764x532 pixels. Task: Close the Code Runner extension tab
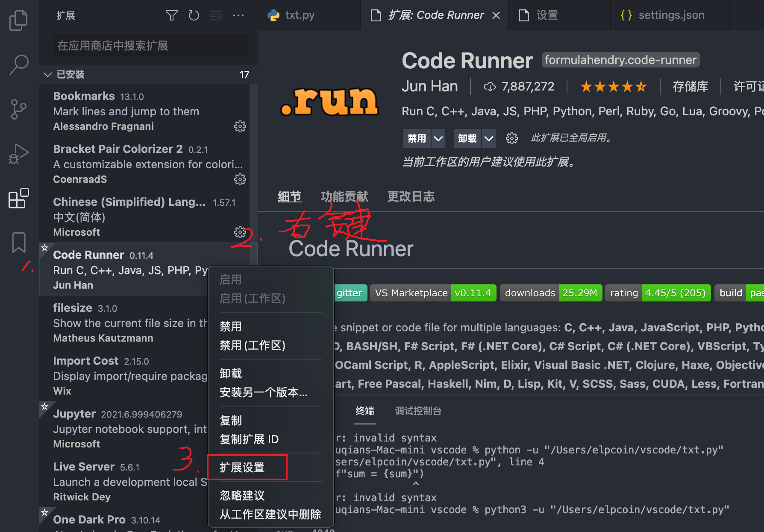point(496,15)
